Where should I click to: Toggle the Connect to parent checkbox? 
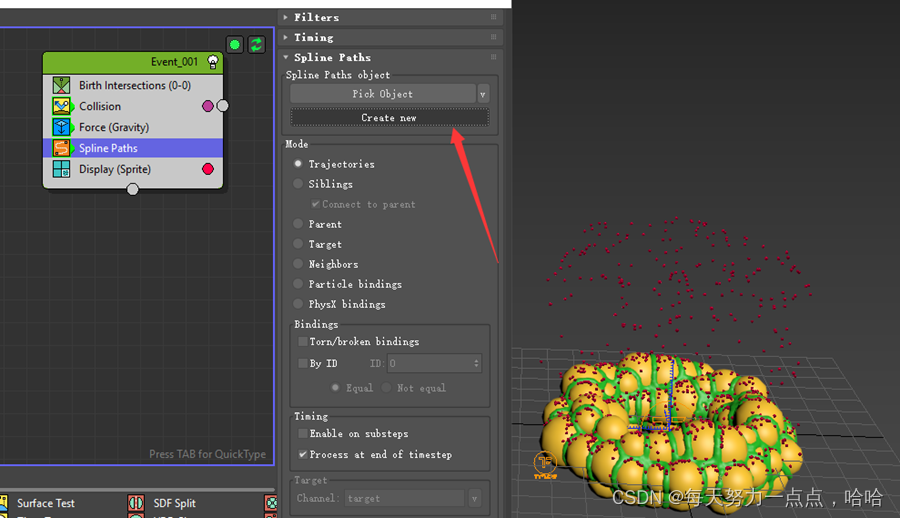click(x=315, y=204)
